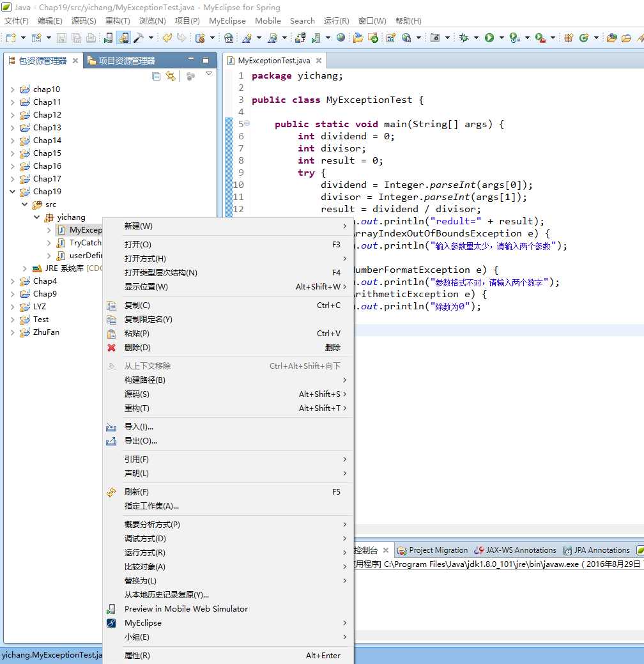This screenshot has height=664, width=644.
Task: Close the 包资源管理器 view tab
Action: pyautogui.click(x=75, y=61)
